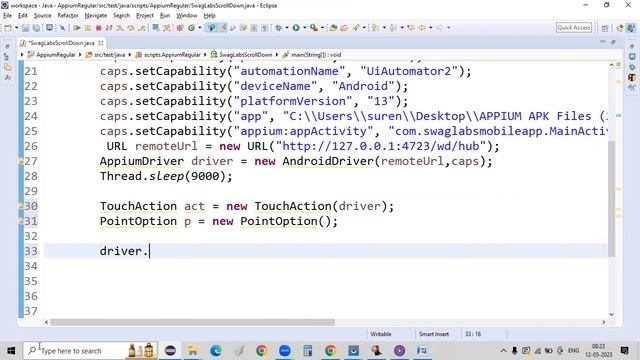Screen dimensions: 640x360
Task: Expand breadcrumb arrow before scripts.AppiumRegular
Action: [130, 55]
